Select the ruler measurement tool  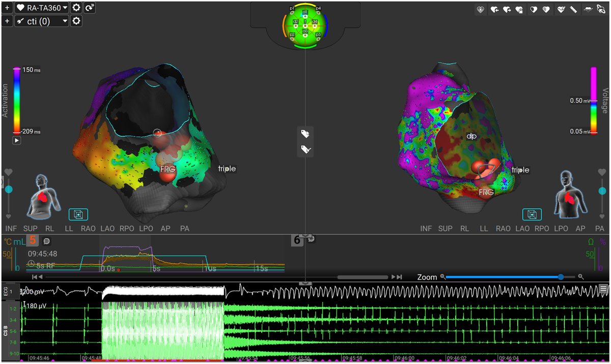click(573, 9)
